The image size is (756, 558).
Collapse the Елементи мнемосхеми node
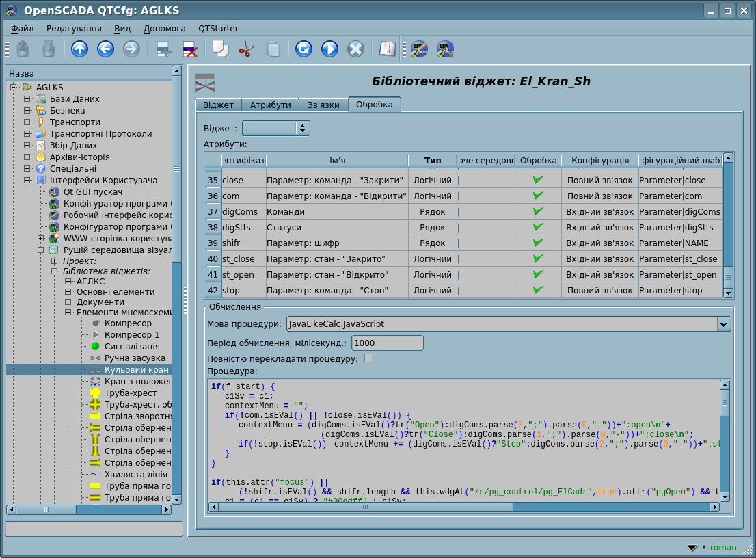(68, 312)
